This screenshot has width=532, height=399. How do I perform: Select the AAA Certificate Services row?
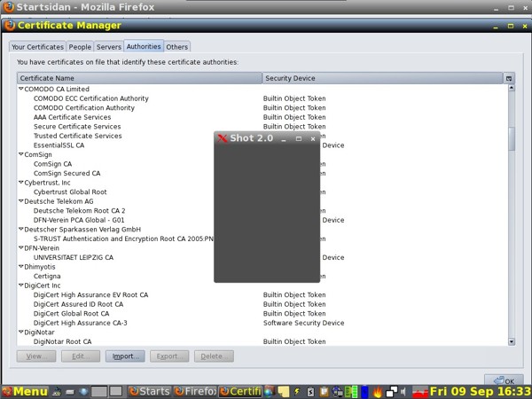click(x=262, y=117)
